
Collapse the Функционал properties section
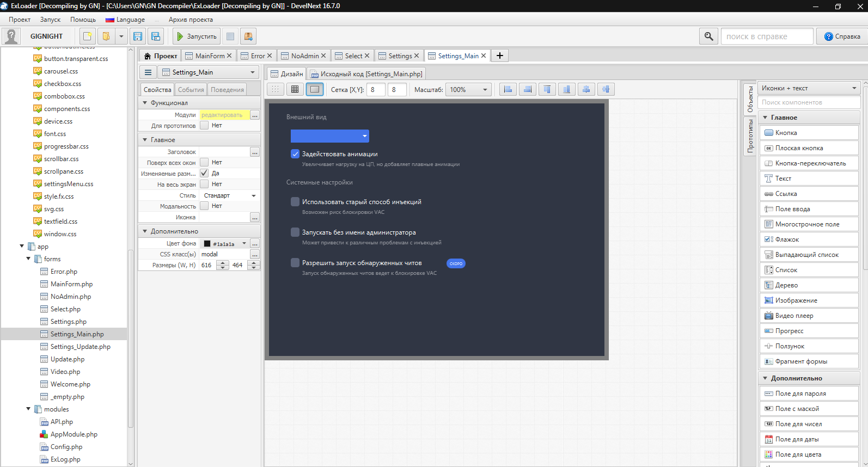coord(145,103)
